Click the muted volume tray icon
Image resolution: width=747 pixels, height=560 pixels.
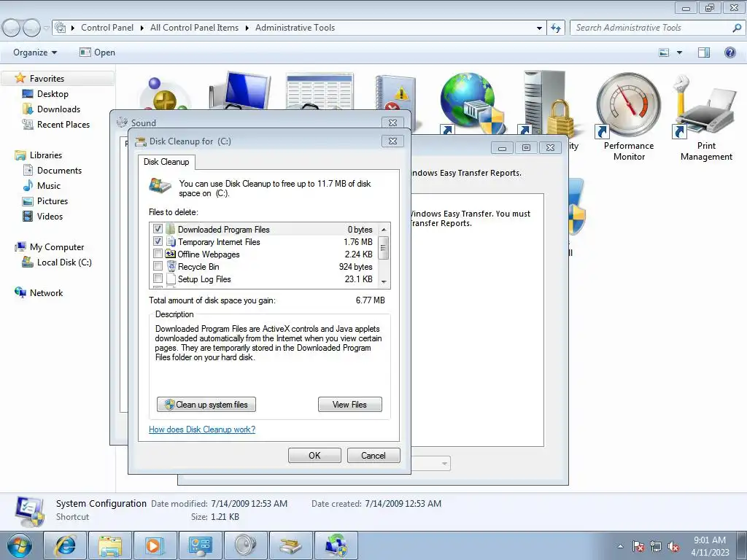[673, 546]
